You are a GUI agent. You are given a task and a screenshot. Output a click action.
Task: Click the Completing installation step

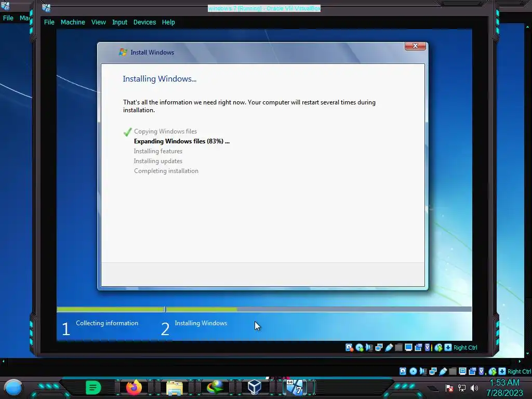[x=166, y=170]
